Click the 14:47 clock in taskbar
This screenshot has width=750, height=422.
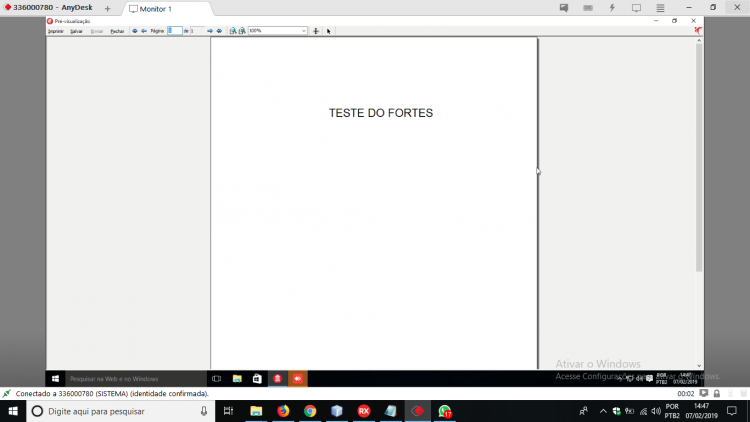coord(701,411)
